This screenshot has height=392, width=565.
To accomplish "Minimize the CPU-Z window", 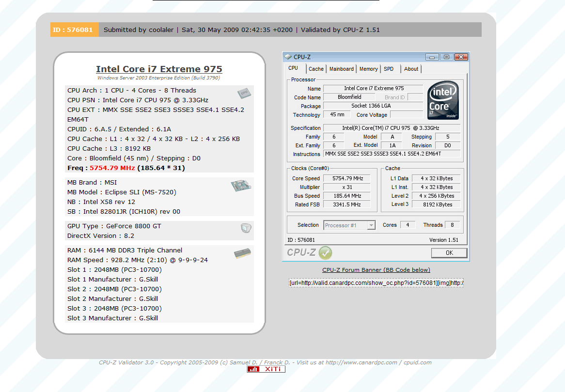I will pos(432,57).
